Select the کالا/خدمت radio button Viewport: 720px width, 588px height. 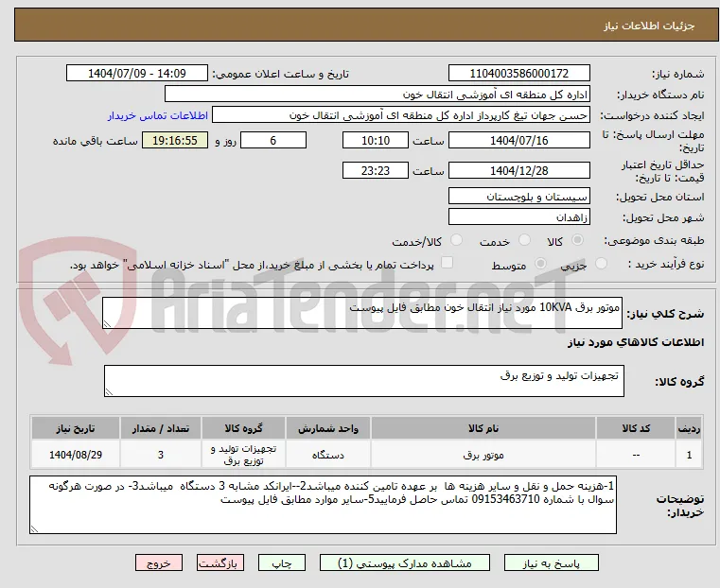[x=456, y=240]
